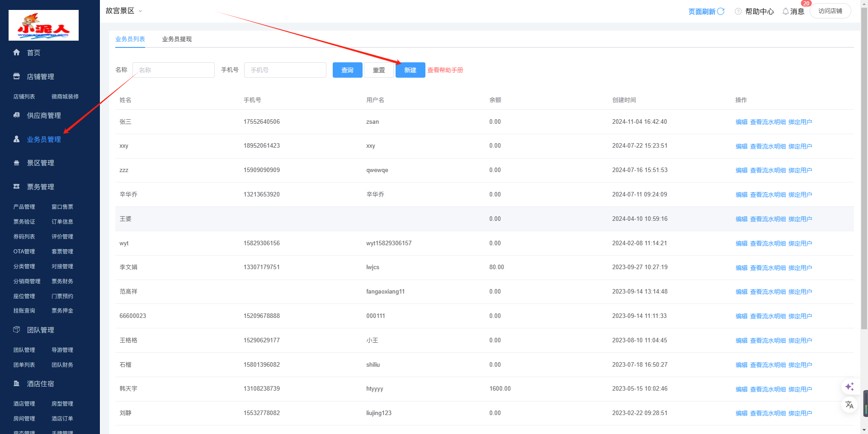The height and width of the screenshot is (434, 868).
Task: Open the AI sparkle assistant icon
Action: (x=849, y=387)
